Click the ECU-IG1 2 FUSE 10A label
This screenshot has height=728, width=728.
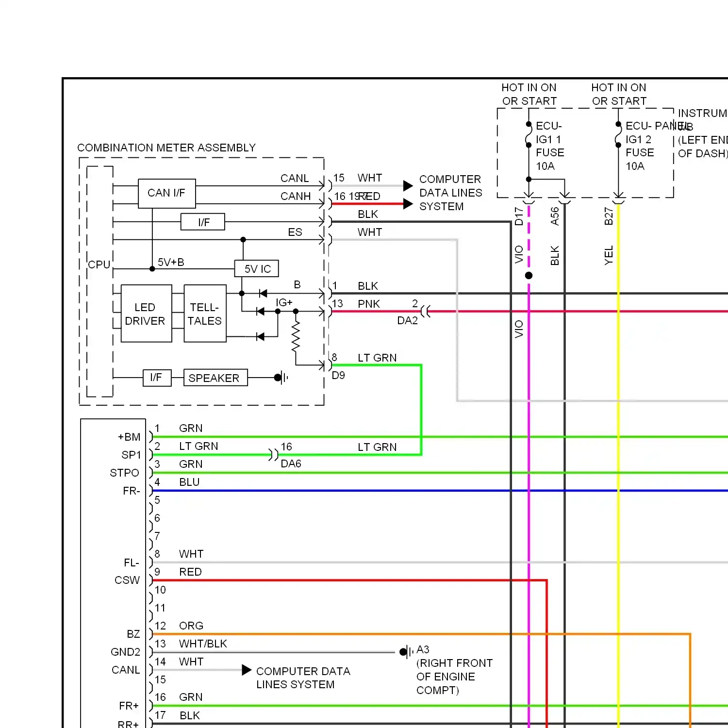coord(640,146)
